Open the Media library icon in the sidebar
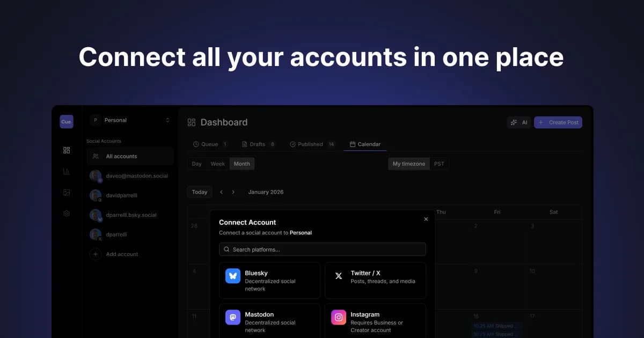644x338 pixels. click(66, 192)
